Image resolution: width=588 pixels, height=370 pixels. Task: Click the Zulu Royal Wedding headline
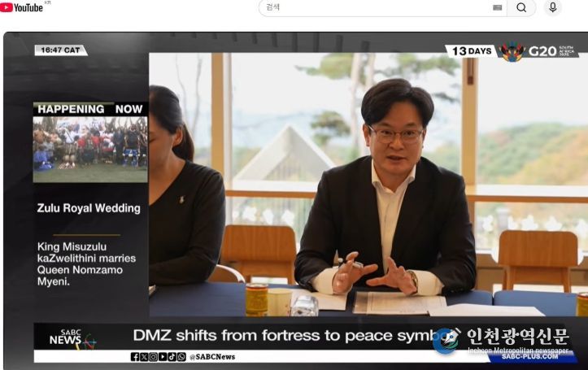coord(89,208)
